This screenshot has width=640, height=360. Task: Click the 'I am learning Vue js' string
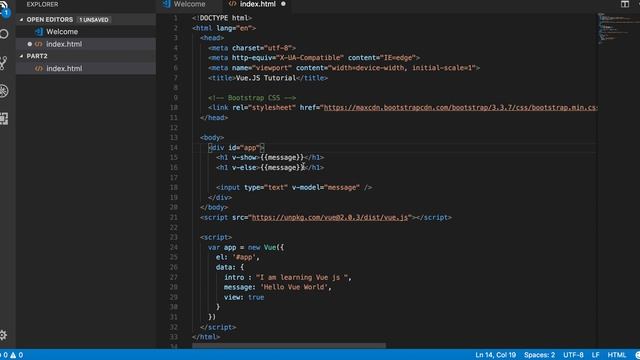point(302,278)
